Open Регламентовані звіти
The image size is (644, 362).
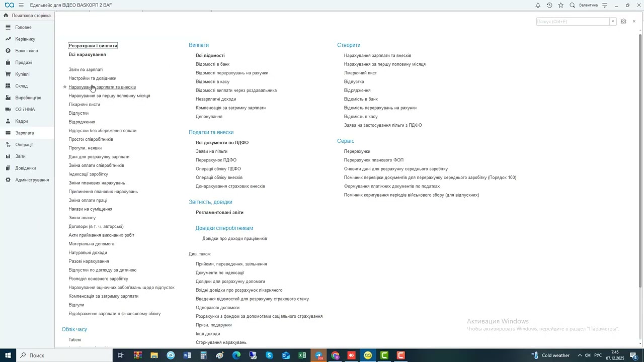(x=219, y=212)
